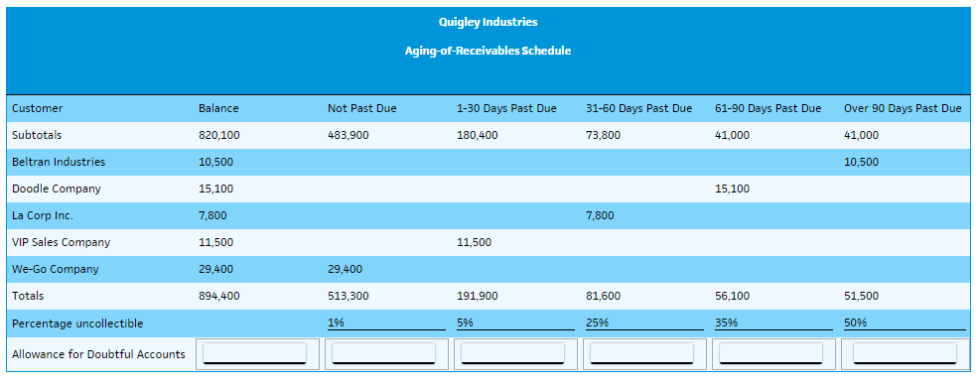
Task: Click the VIP Sales Company 11,500 past-due amount
Action: point(474,242)
